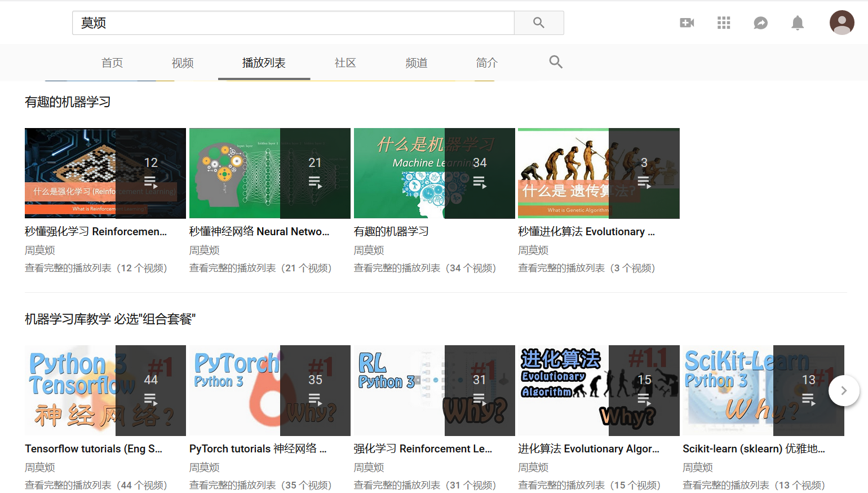Open the 社区 tab
This screenshot has width=868, height=493.
(x=346, y=63)
